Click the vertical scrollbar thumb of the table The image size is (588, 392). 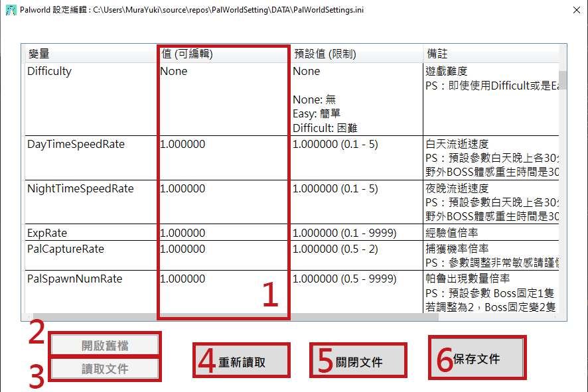click(563, 80)
